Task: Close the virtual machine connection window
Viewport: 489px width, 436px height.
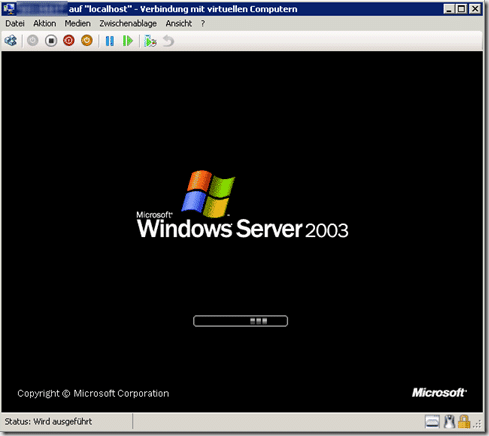Action: tap(475, 9)
